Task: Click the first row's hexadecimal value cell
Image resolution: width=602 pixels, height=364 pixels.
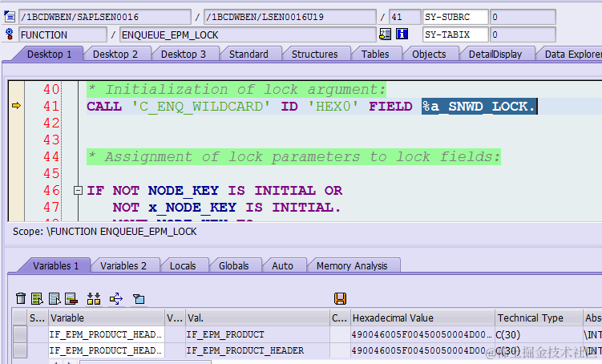Action: (422, 334)
